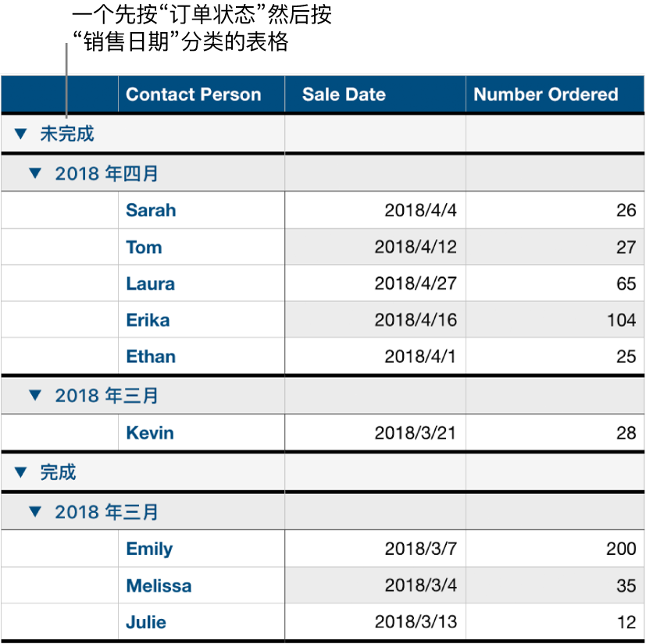Collapse the first 2018 年三月 subgroup
Viewport: 646px width, 644px height.
pos(34,396)
